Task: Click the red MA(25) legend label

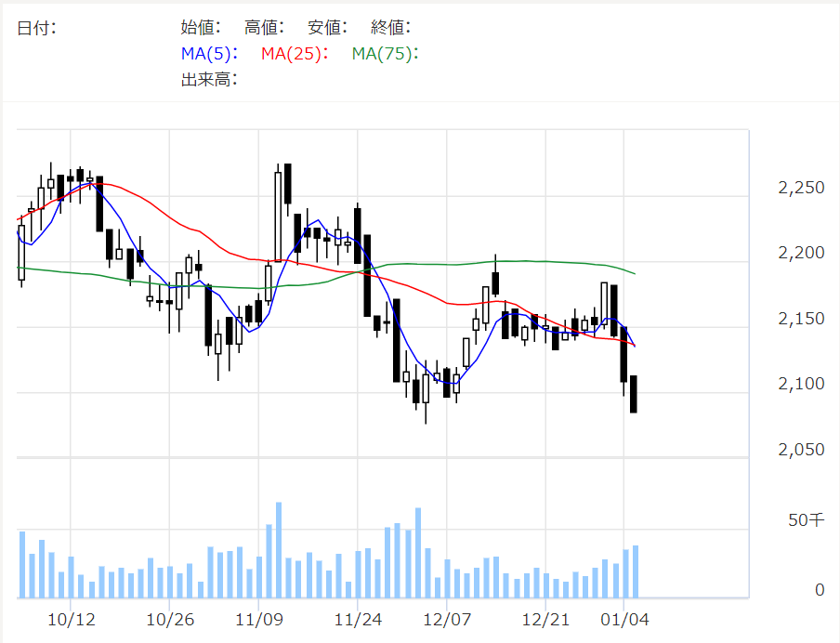Action: (x=295, y=54)
